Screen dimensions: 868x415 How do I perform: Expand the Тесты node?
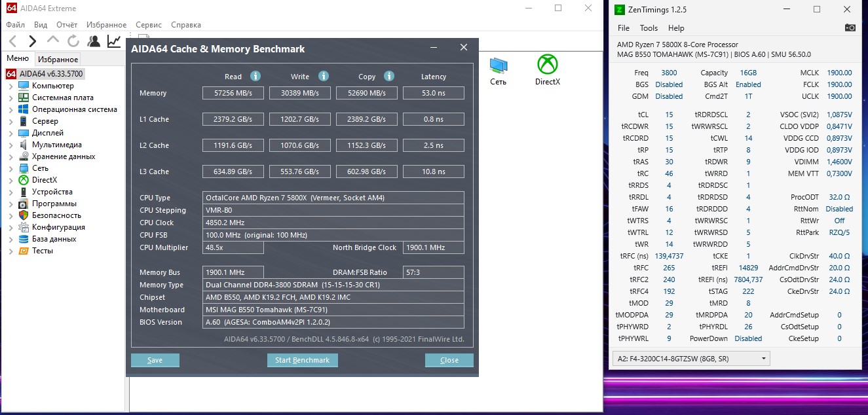[x=10, y=251]
